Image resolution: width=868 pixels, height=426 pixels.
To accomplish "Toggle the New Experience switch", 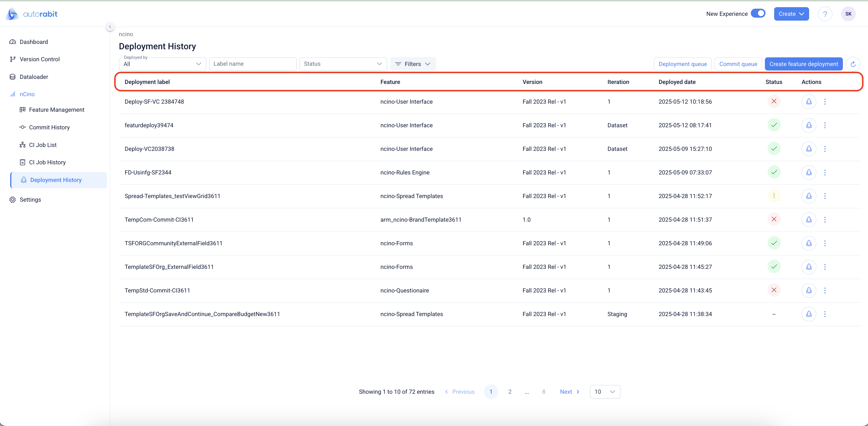I will click(758, 13).
